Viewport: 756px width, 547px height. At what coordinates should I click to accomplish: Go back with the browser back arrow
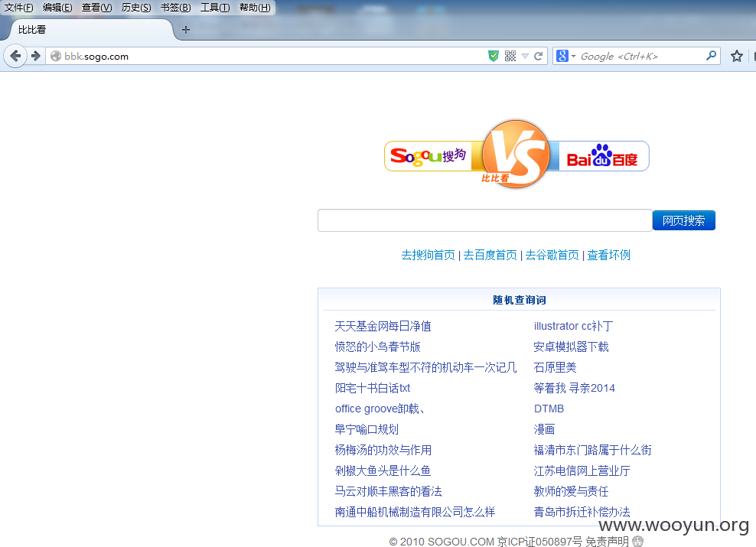15,57
